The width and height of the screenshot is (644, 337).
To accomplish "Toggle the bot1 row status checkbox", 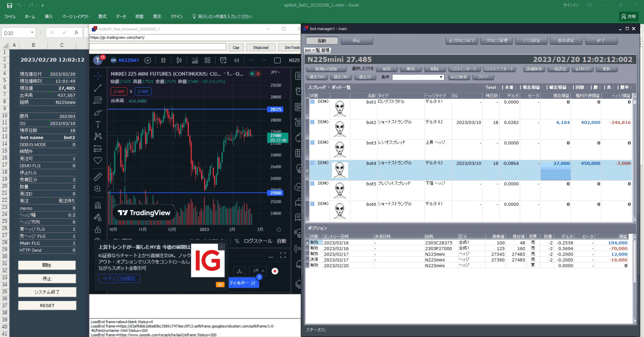I will coord(312,102).
